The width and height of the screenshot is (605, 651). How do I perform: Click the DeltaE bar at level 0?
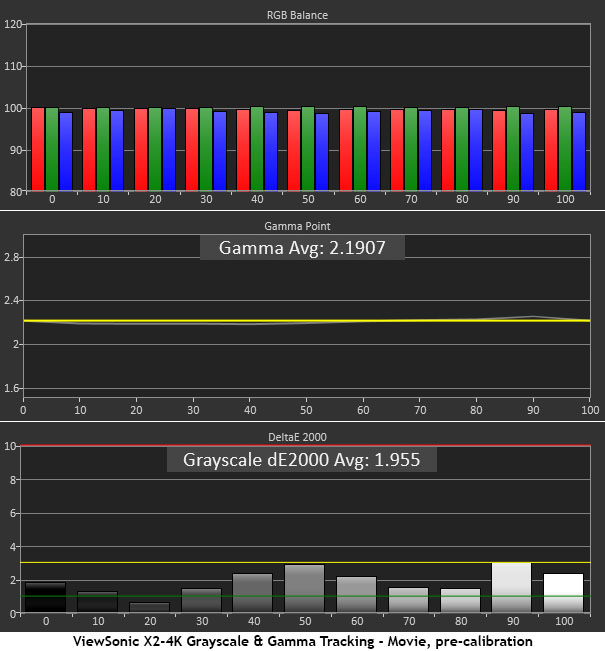(x=45, y=597)
